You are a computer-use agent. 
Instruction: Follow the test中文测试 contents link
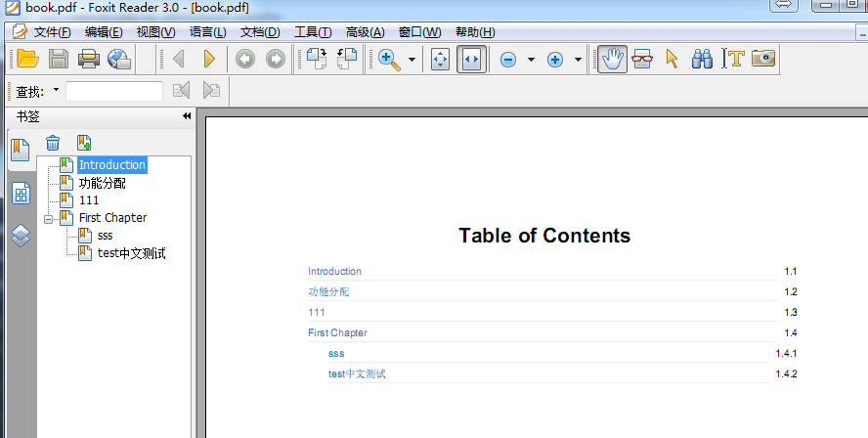[x=357, y=373]
